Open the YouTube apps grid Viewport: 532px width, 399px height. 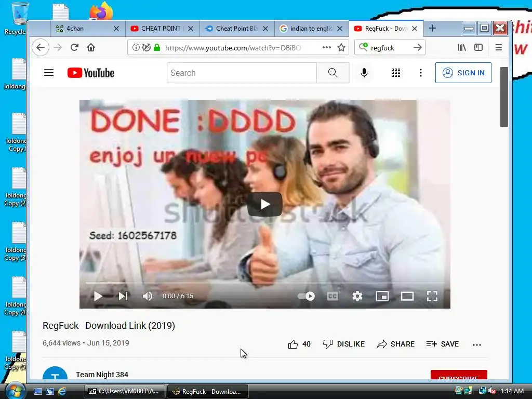point(395,73)
